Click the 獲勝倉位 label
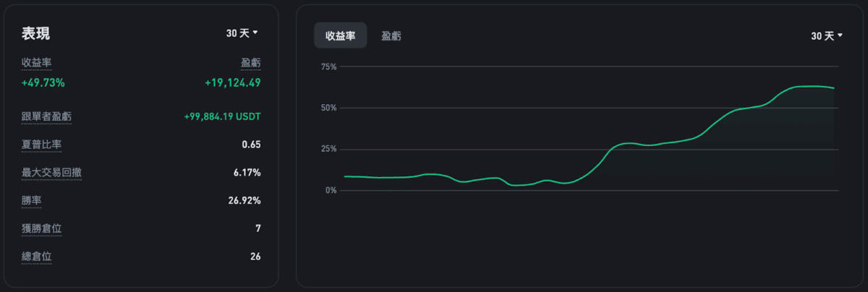 coord(42,228)
